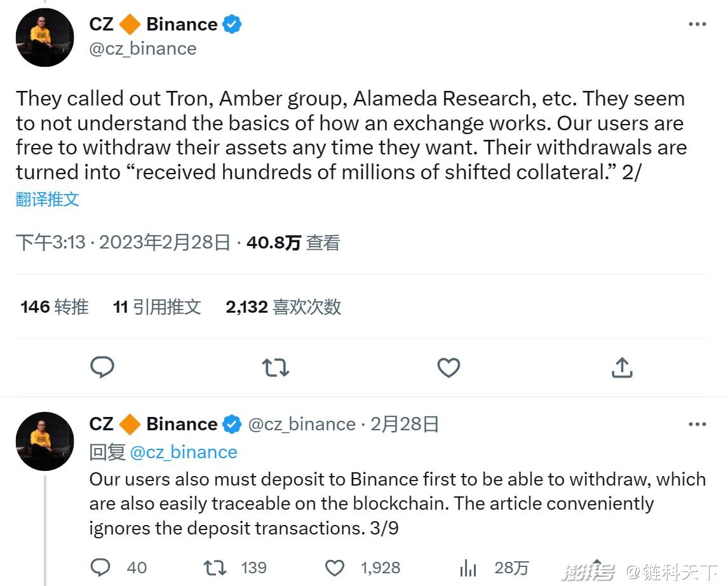
Task: Click the 2,132 喜欢次数 likes count
Action: [282, 306]
